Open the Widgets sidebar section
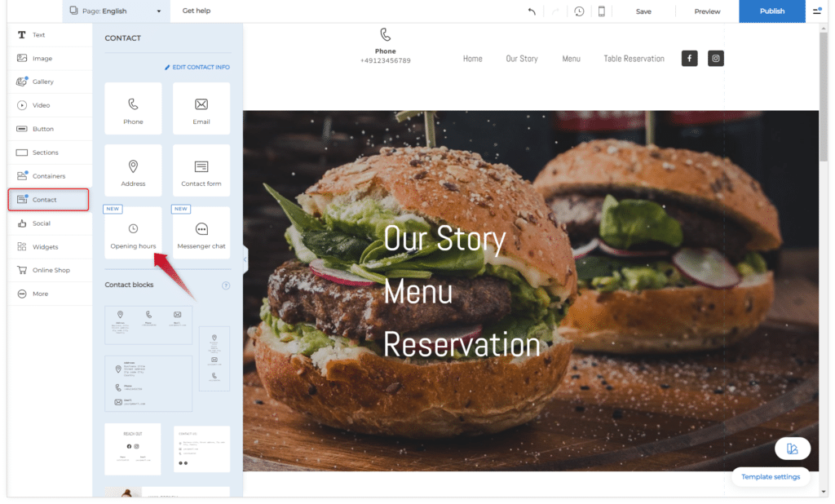Viewport: 835px width, 504px height. (x=44, y=246)
